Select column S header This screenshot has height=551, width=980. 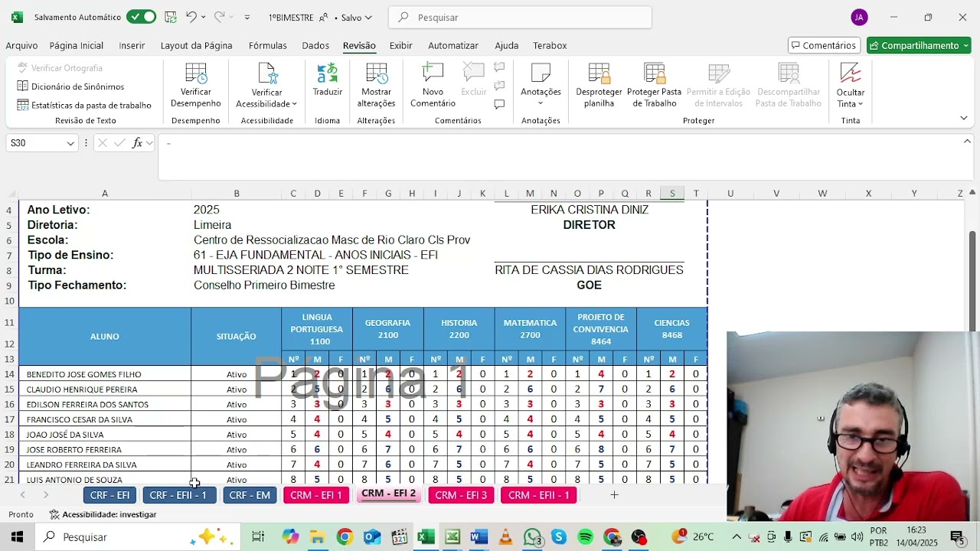pos(672,194)
